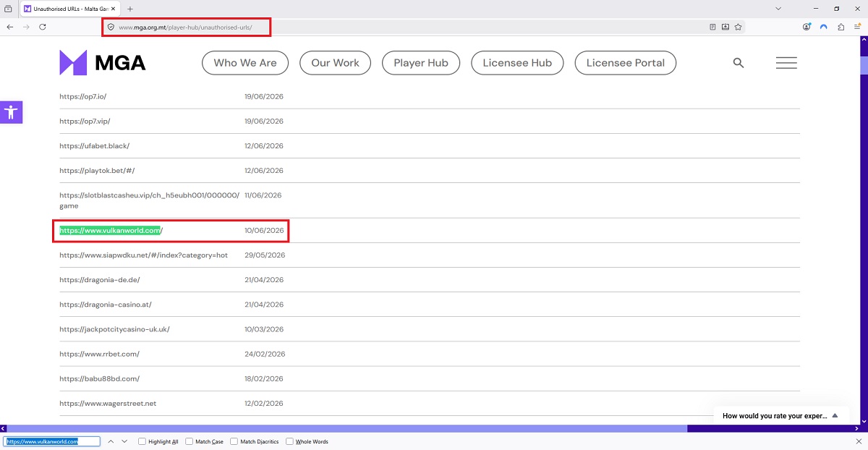Go to previous find match arrow
This screenshot has height=450, width=868.
pos(111,441)
